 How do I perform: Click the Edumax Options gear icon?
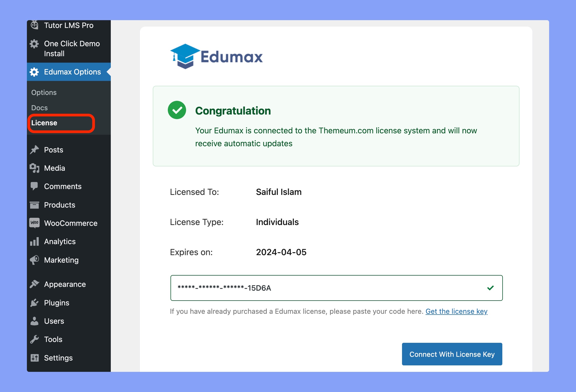(x=34, y=72)
